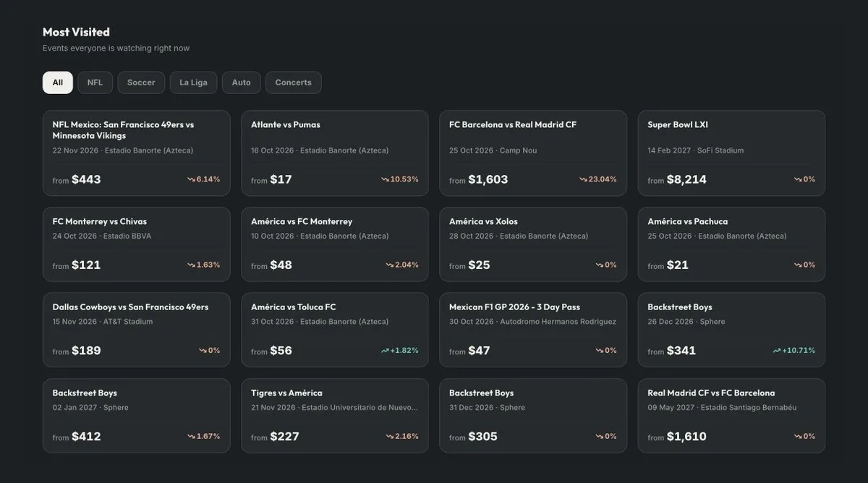Click the rising trend icon by +1.82%

coord(385,351)
